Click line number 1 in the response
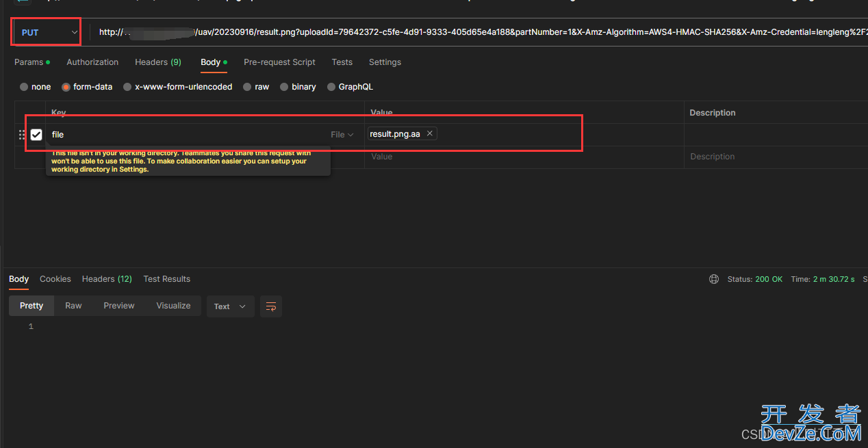 31,327
